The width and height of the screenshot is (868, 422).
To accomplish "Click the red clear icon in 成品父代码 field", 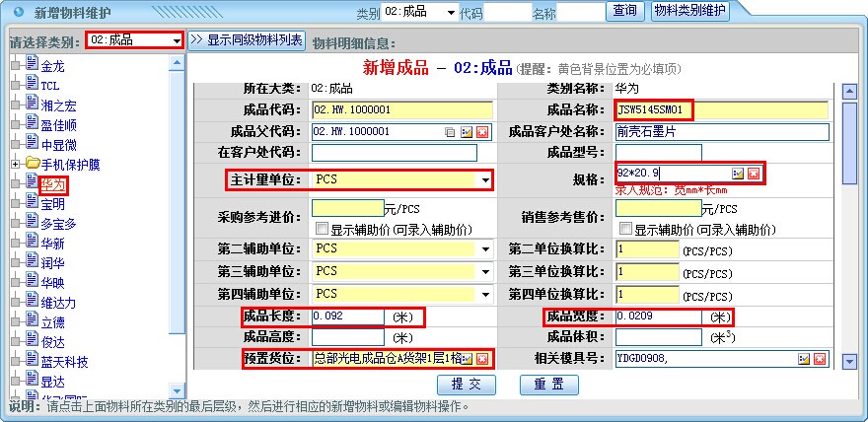I will tap(482, 131).
